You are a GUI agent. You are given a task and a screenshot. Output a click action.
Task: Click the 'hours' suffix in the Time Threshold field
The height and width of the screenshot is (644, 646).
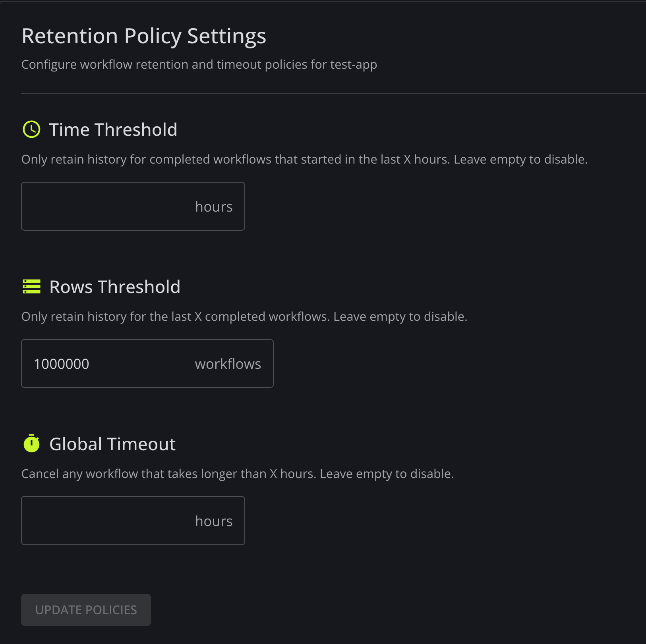[214, 207]
